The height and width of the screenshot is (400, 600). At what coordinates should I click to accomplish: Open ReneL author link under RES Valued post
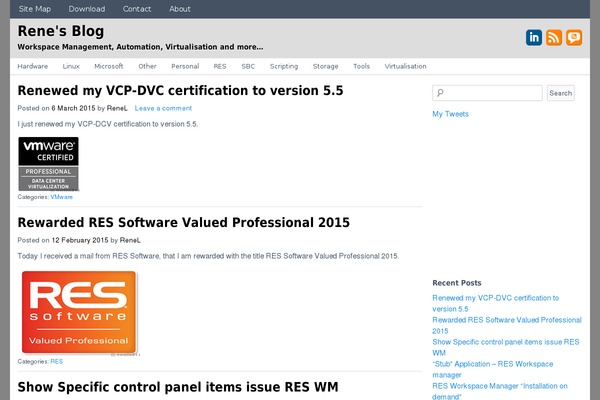(x=130, y=240)
